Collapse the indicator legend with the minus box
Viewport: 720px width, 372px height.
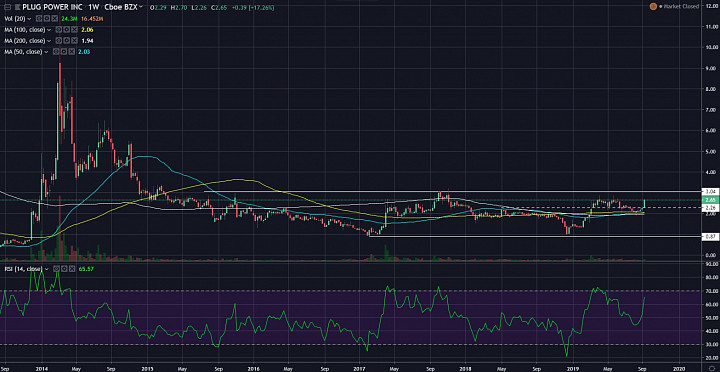(x=7, y=7)
